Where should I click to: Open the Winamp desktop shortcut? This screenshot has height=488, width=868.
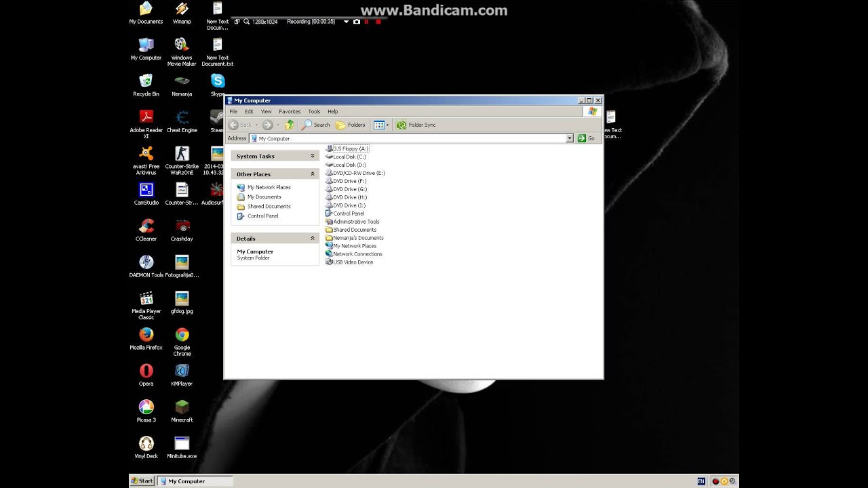(182, 14)
